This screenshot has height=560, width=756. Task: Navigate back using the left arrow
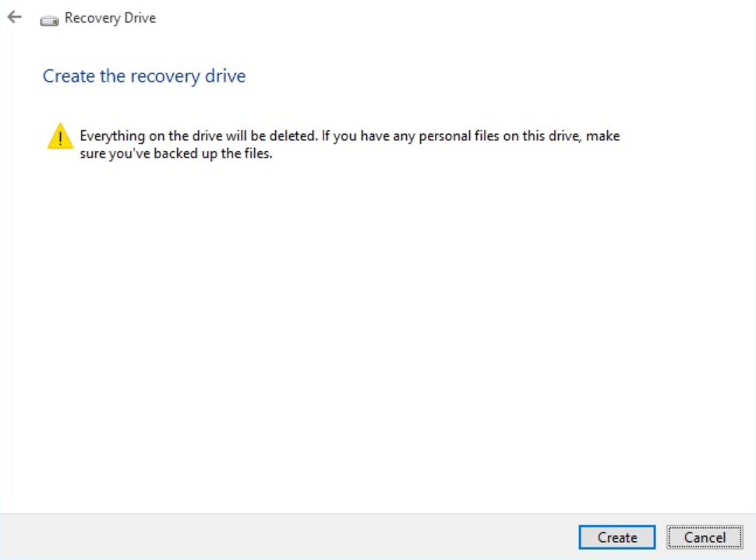(14, 17)
